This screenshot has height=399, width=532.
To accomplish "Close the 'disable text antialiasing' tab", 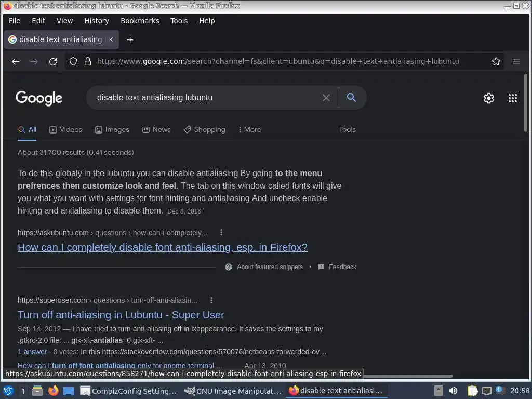I will 111,39.
